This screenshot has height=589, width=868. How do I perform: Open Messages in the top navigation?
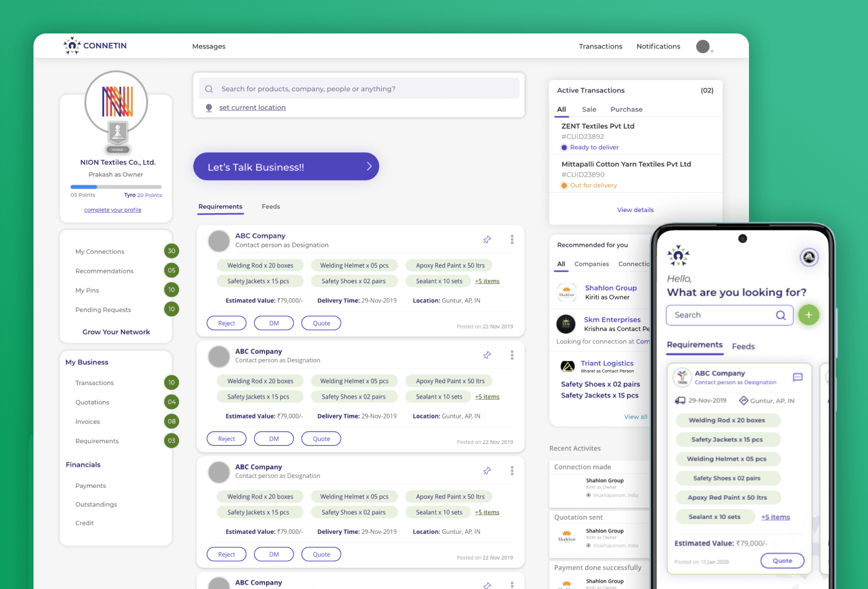(209, 46)
